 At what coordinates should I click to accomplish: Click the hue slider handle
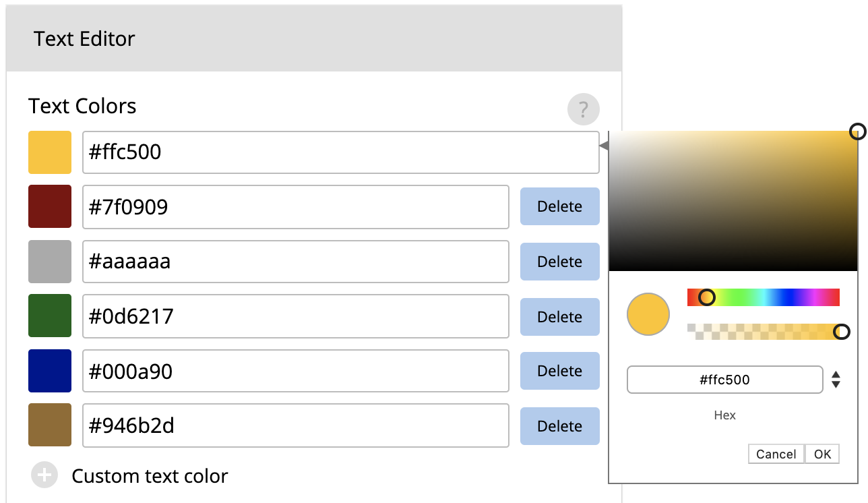coord(706,297)
